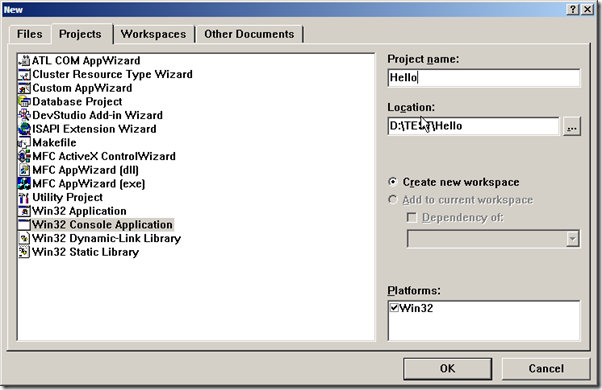This screenshot has width=602, height=390.
Task: Open the Dependency of dropdown list
Action: [x=572, y=239]
